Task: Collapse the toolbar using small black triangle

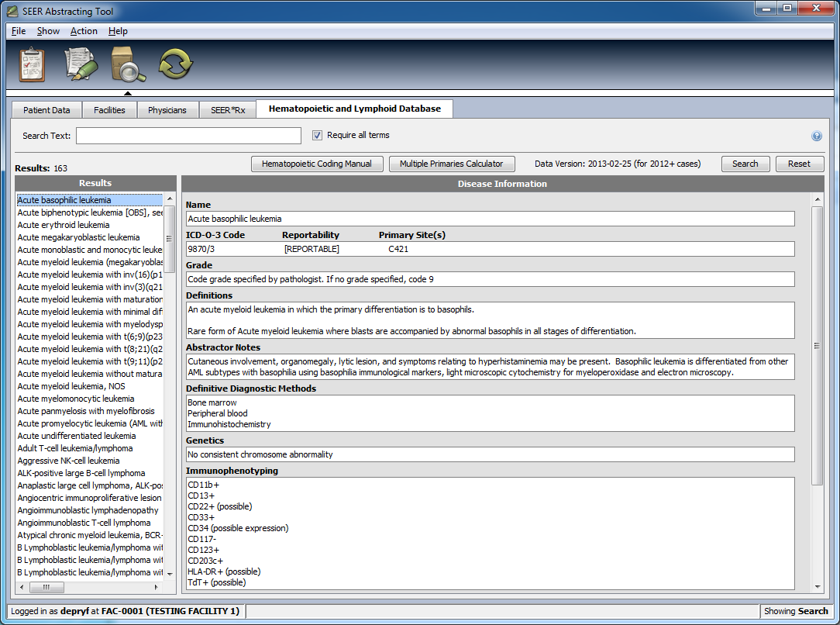Action: click(128, 93)
